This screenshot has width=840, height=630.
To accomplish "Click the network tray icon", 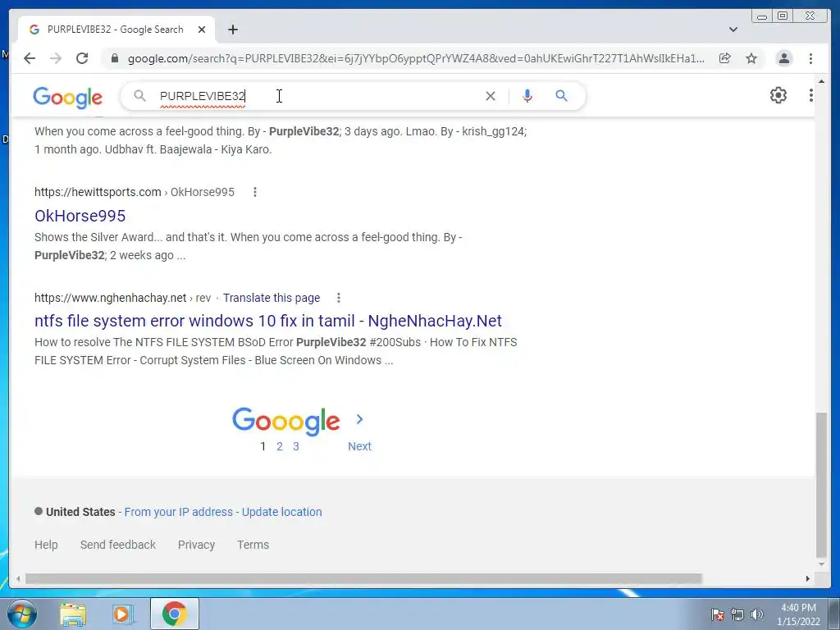I will click(737, 614).
